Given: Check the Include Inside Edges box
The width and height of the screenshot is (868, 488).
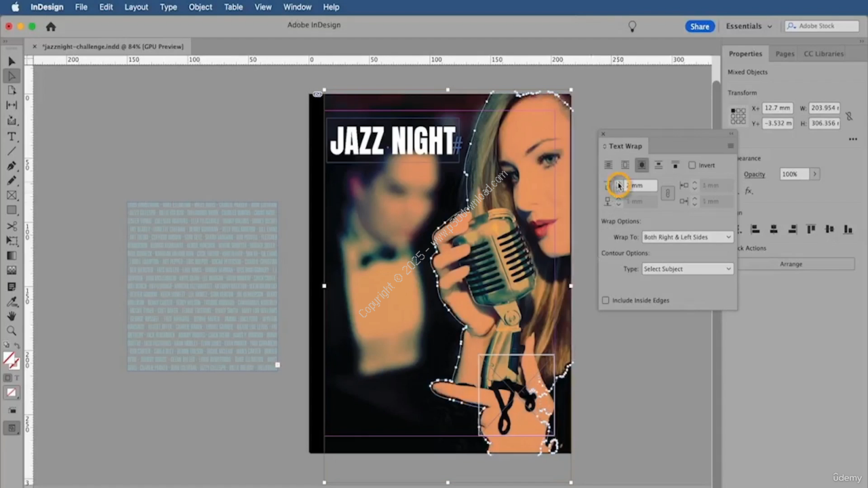Looking at the screenshot, I should click(x=606, y=300).
